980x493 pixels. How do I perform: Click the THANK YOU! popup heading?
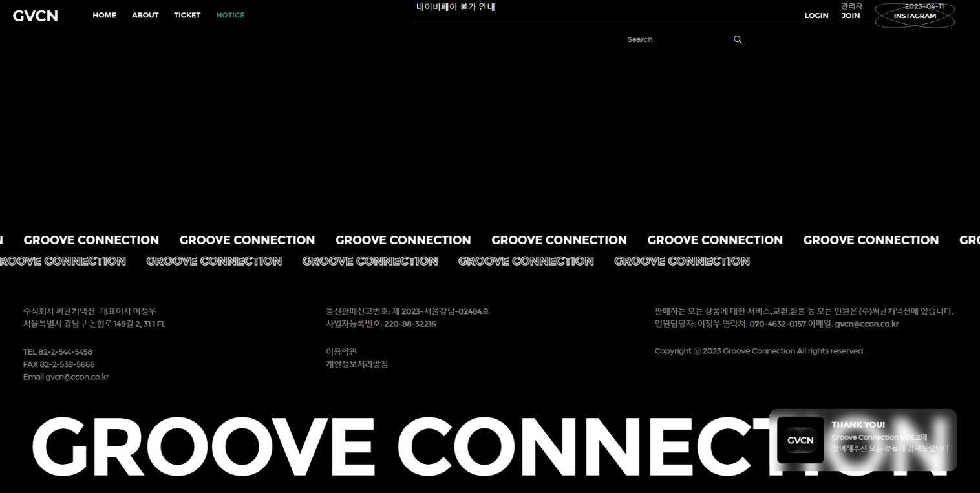[x=858, y=425]
